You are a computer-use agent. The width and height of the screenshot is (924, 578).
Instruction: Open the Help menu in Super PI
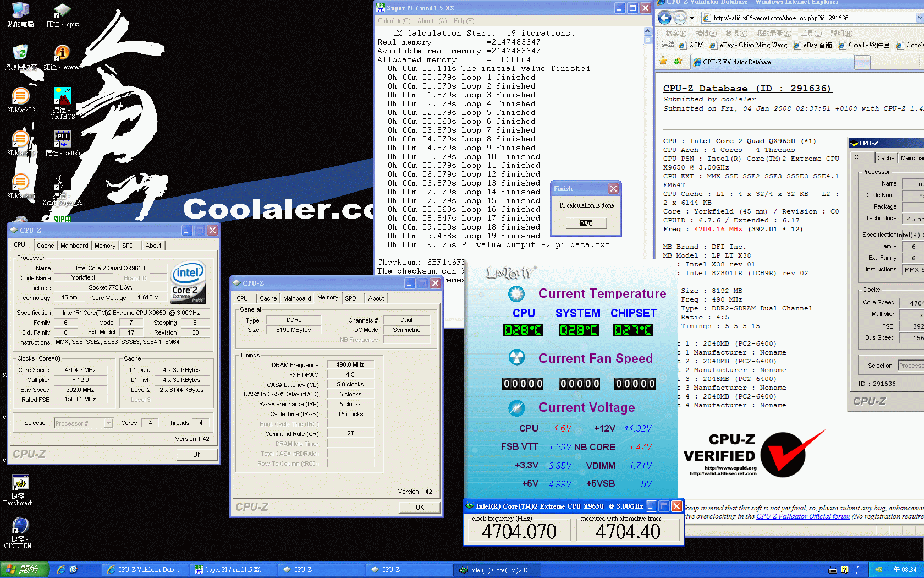click(464, 21)
